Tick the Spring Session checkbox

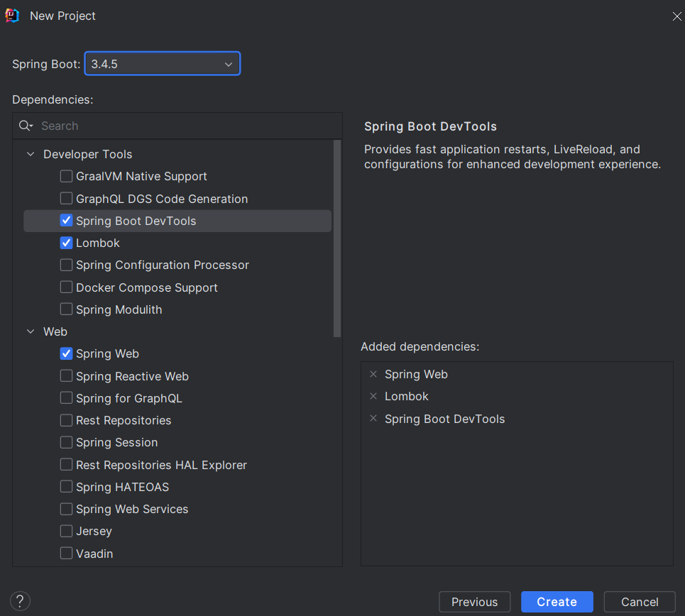pyautogui.click(x=66, y=442)
